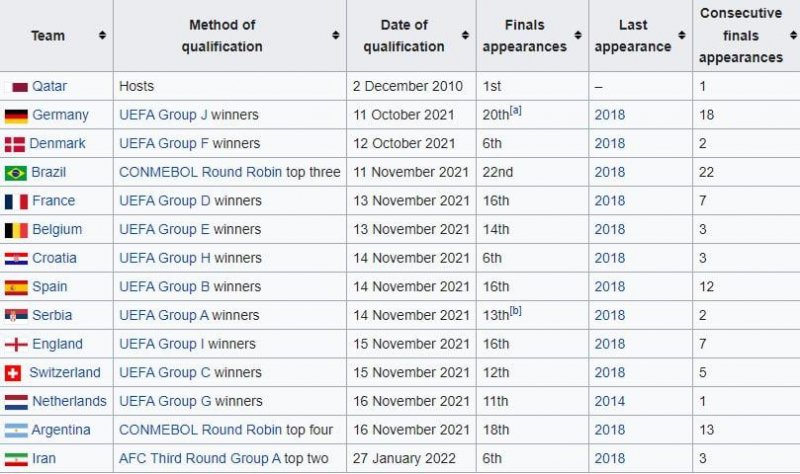Click Netherlands last appearance 2014 link
The width and height of the screenshot is (800, 474).
(x=609, y=401)
